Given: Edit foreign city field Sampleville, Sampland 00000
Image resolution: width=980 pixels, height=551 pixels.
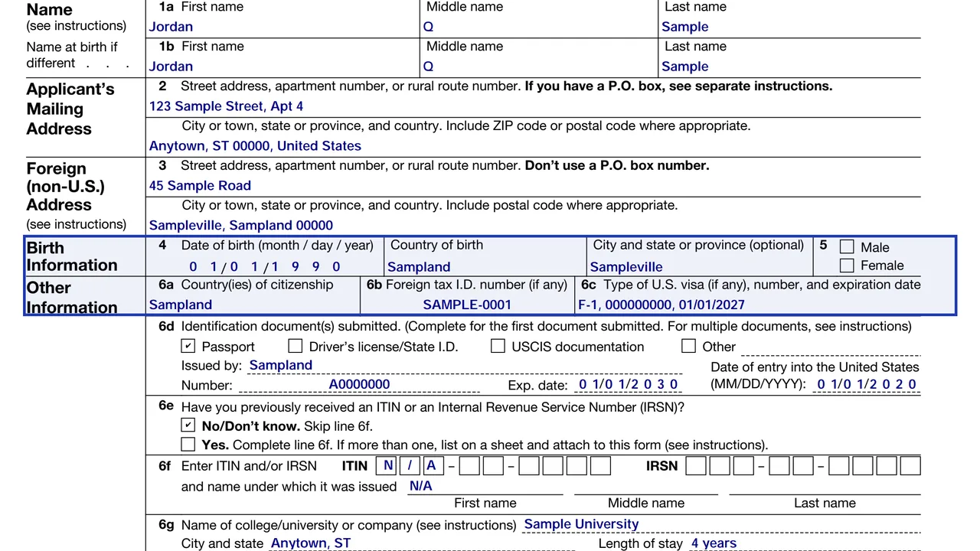Looking at the screenshot, I should (x=534, y=226).
